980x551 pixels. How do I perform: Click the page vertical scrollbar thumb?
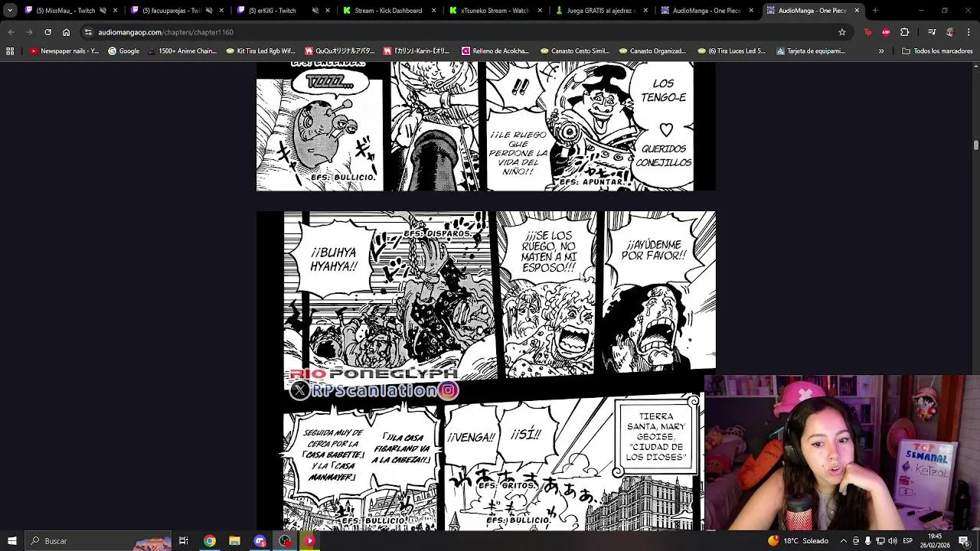(x=976, y=145)
